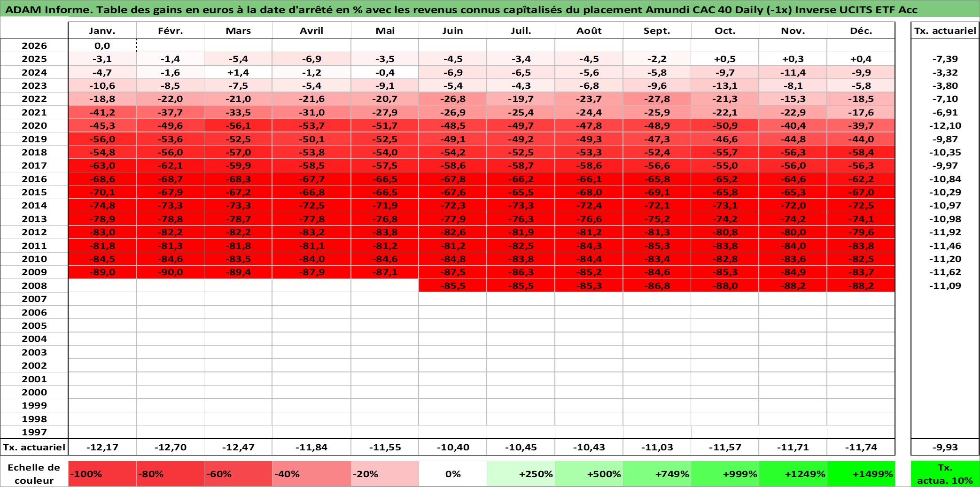Screen dimensions: 980x487
Task: Click the 'Déc.' column header
Action: tap(861, 31)
